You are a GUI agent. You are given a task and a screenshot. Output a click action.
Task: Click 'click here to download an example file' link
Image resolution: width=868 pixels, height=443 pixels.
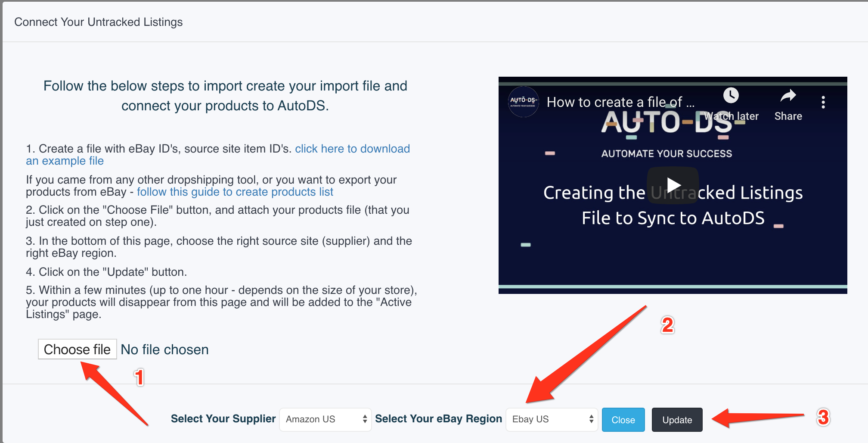(x=218, y=155)
